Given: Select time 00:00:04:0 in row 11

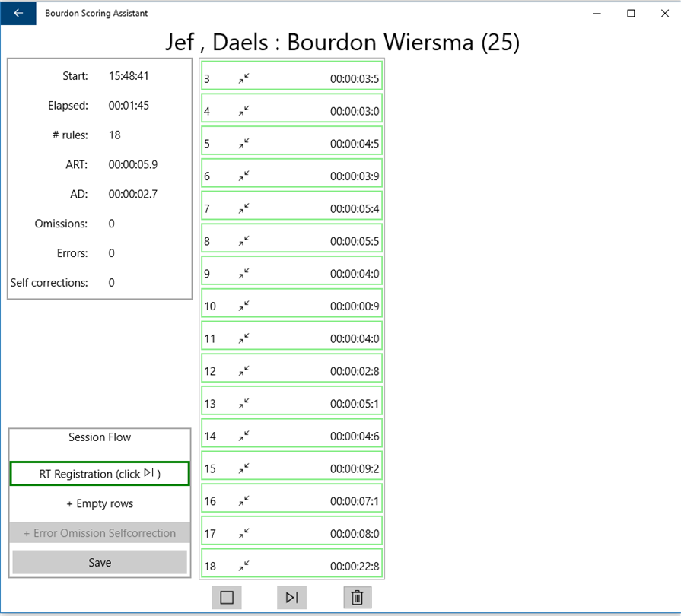Looking at the screenshot, I should pos(355,339).
